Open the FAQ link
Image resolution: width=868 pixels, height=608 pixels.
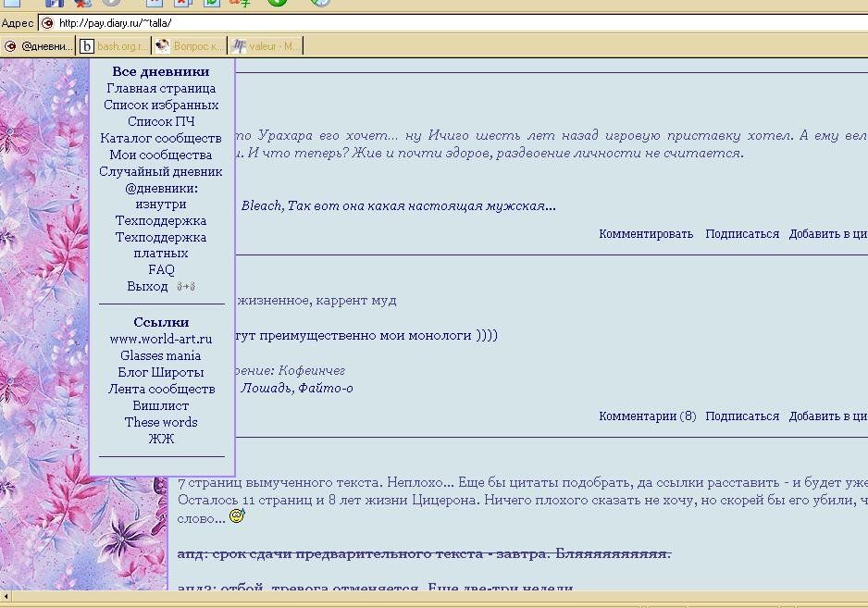(161, 270)
